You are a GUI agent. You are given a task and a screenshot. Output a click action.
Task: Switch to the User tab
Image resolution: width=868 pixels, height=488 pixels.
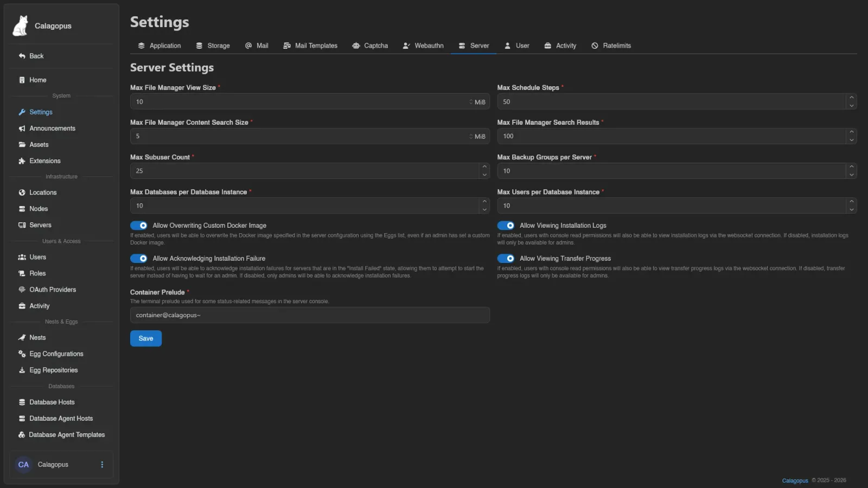tap(517, 46)
